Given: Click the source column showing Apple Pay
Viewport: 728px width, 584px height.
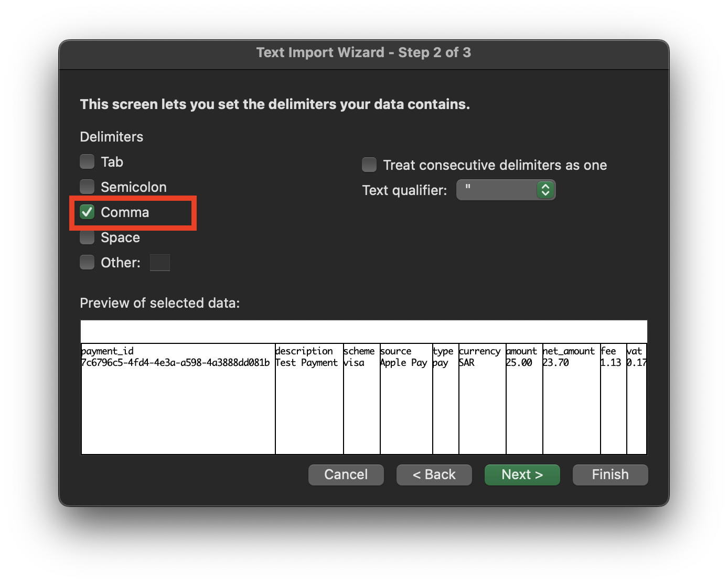Looking at the screenshot, I should coord(406,398).
